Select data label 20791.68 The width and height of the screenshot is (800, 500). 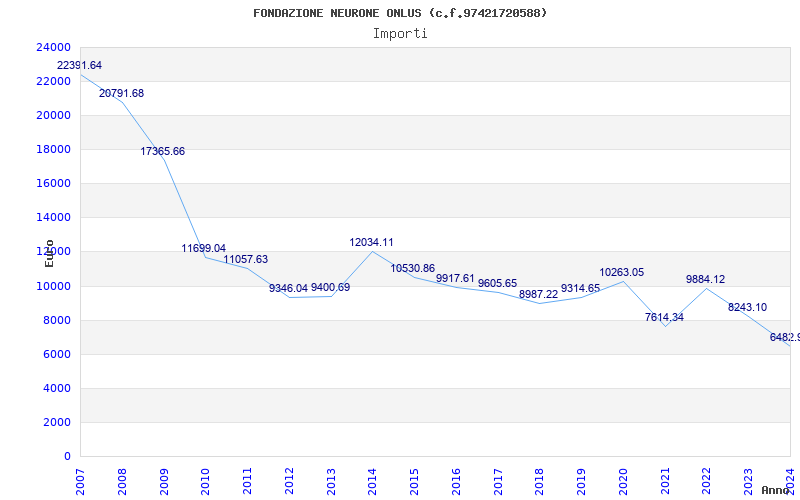pyautogui.click(x=121, y=93)
